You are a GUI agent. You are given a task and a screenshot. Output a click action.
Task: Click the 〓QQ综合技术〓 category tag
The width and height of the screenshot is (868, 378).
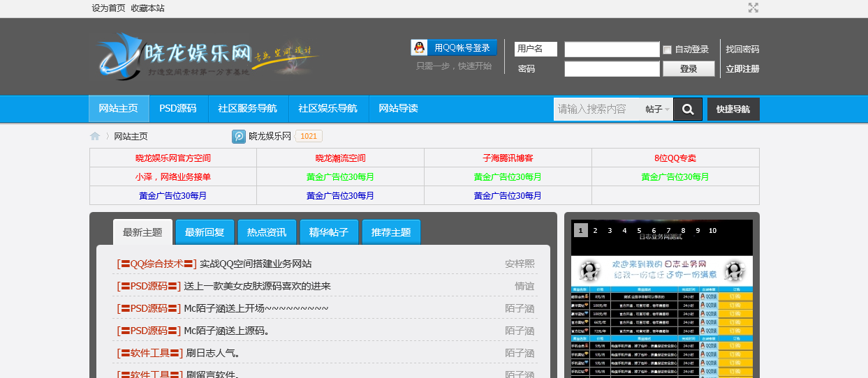pos(156,264)
